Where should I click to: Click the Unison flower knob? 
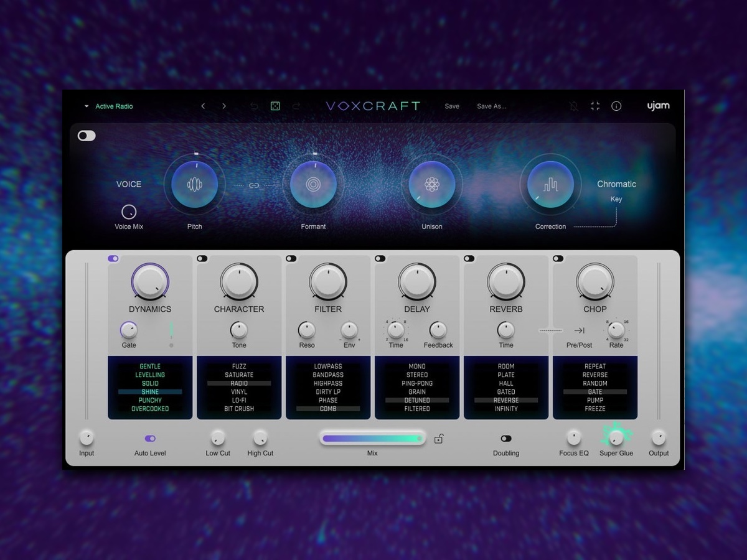pyautogui.click(x=432, y=184)
